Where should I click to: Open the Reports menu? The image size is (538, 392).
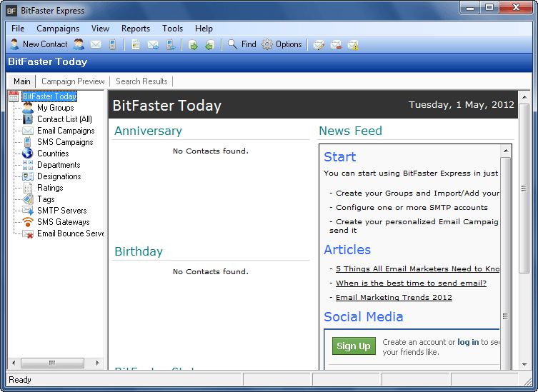(136, 29)
